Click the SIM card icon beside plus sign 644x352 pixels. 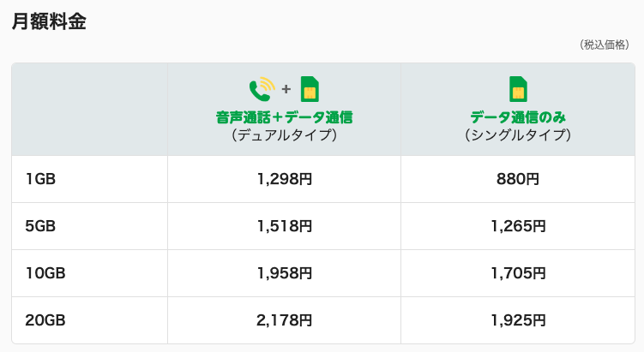[310, 89]
